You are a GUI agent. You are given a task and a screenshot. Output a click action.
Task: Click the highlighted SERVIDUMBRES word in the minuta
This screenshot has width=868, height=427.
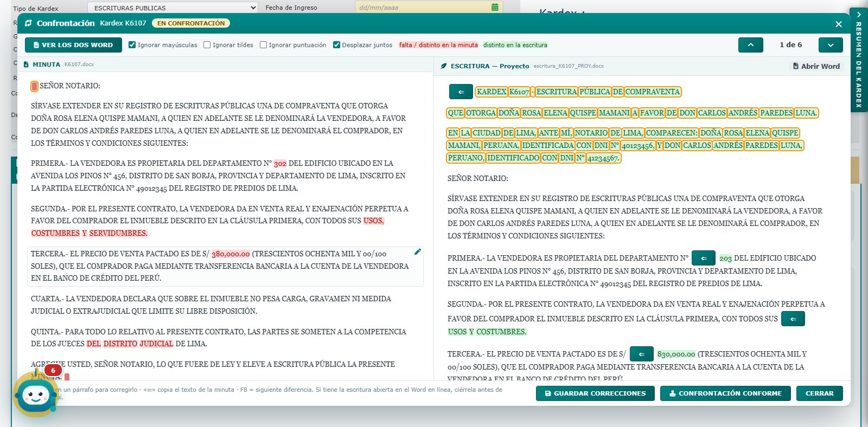pyautogui.click(x=118, y=233)
